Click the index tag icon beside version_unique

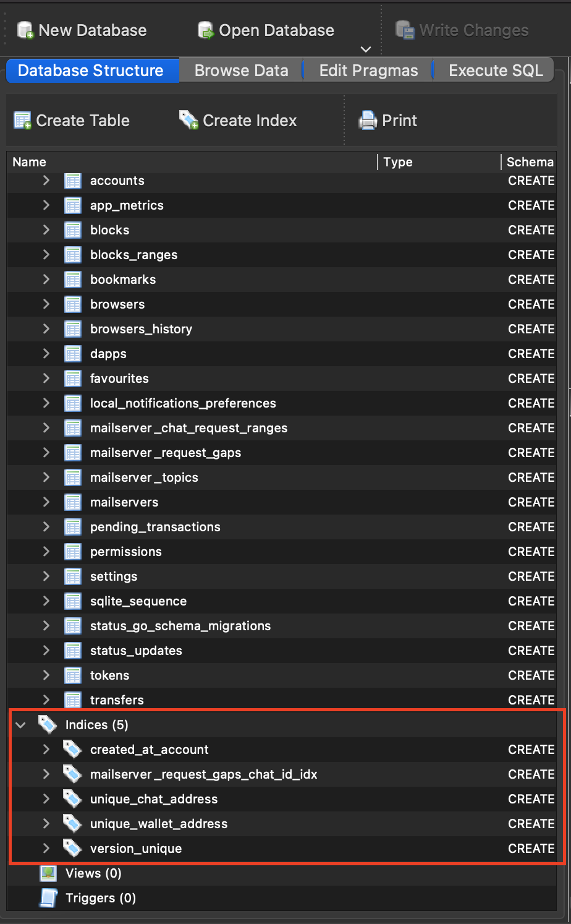coord(72,849)
